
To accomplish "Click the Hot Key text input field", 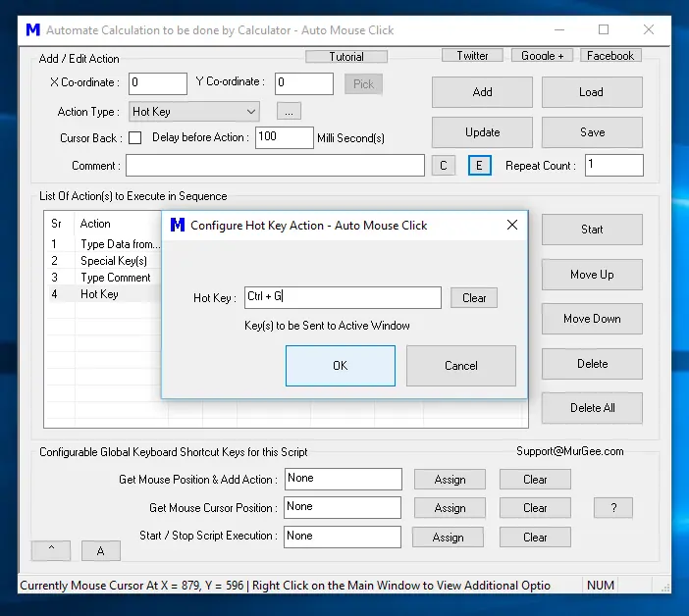I will (342, 297).
